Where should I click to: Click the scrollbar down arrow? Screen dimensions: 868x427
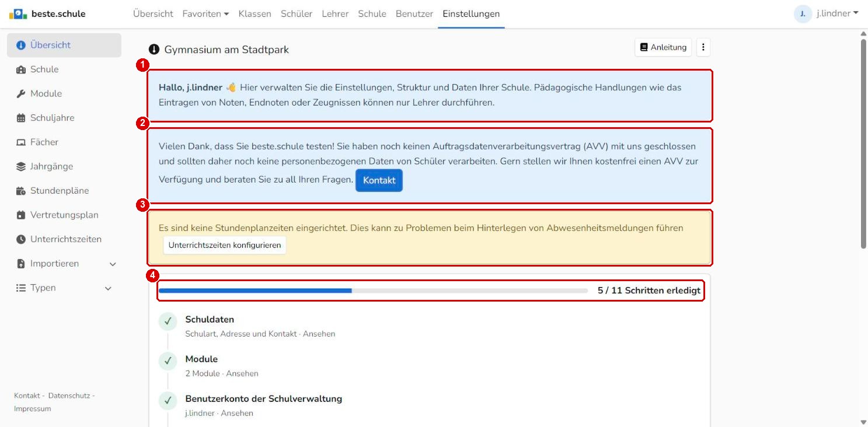[x=863, y=422]
